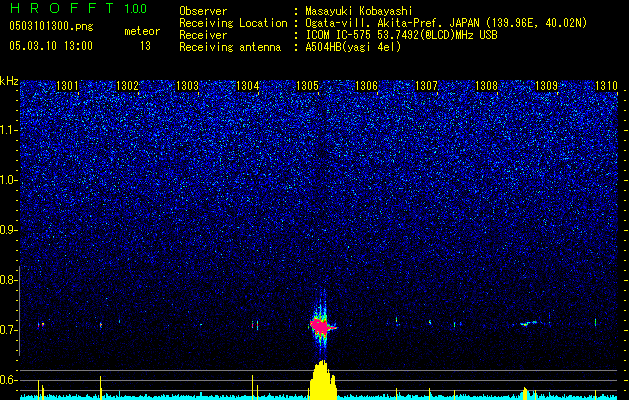Click the A504HB(yagi 4el) antenna text
Screen dimensions: 629x400
pos(353,47)
